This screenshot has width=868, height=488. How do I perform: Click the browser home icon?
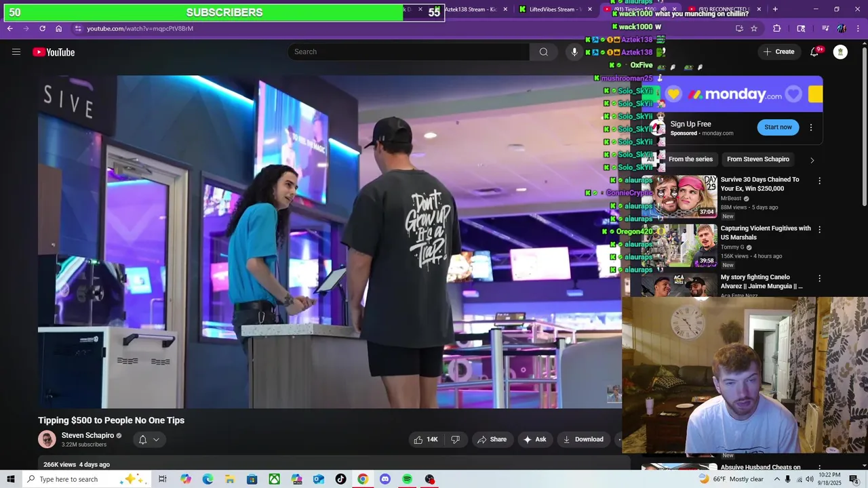point(59,28)
